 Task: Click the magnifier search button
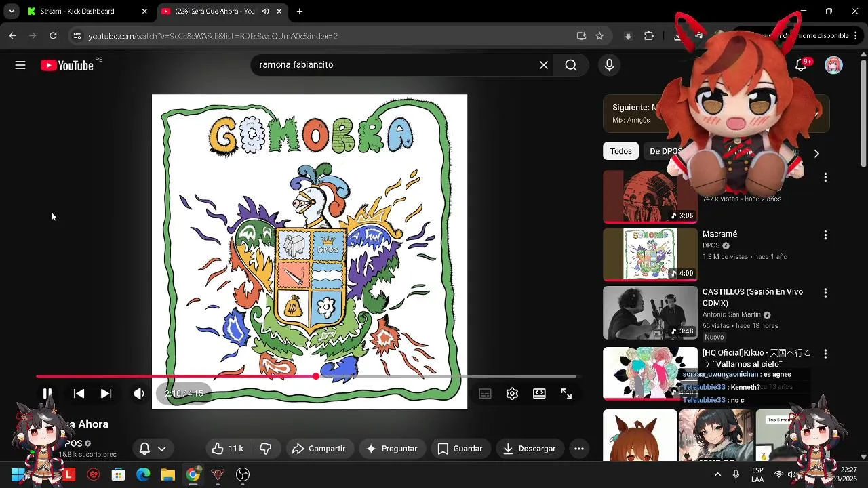571,65
